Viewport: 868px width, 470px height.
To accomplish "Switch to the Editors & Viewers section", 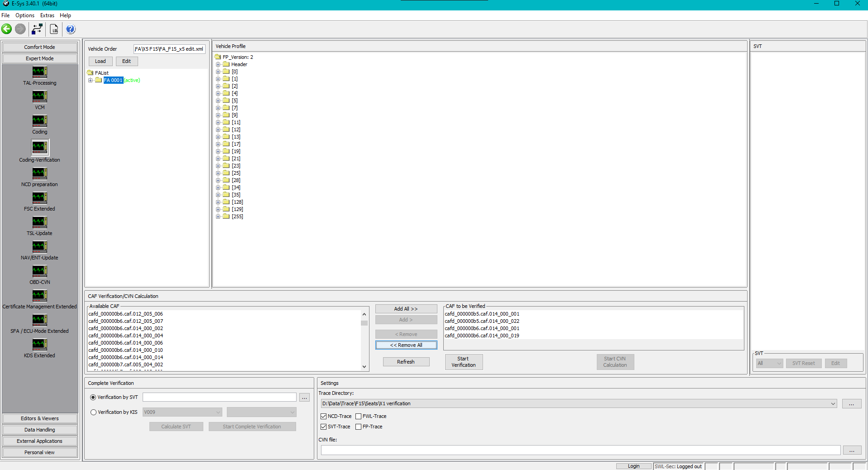I will pyautogui.click(x=40, y=419).
